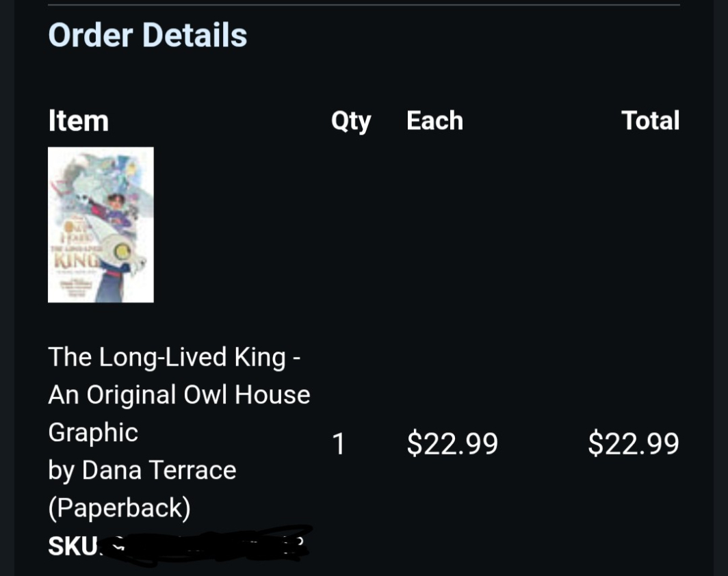Select the "An Original Owl House" text line
Image resolution: width=728 pixels, height=576 pixels.
click(179, 395)
